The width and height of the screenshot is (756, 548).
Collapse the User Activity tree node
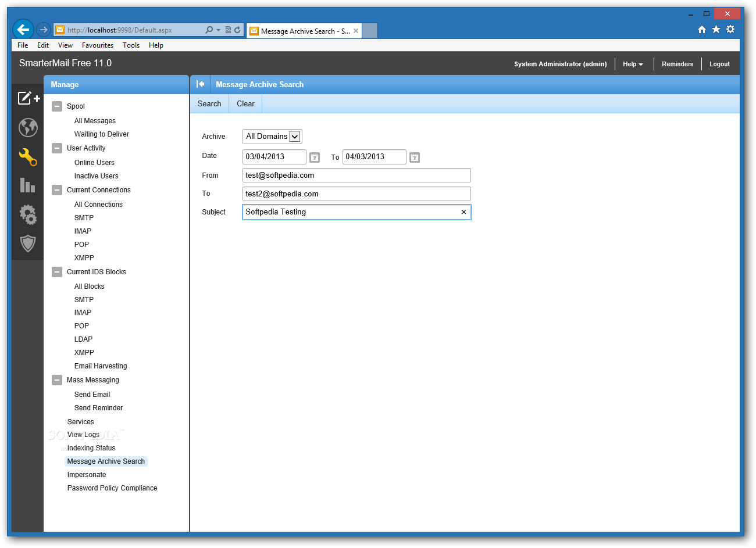[57, 148]
